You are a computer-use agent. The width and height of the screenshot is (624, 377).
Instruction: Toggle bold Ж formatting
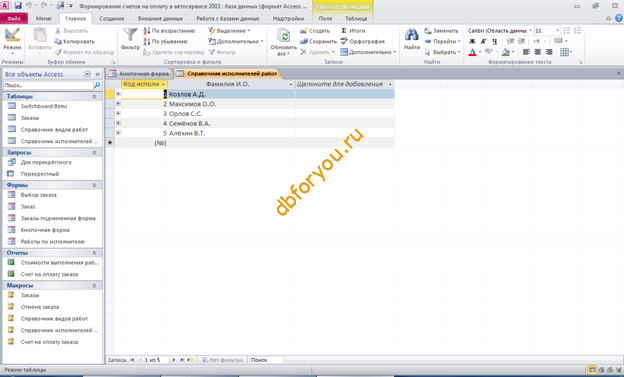[x=472, y=41]
